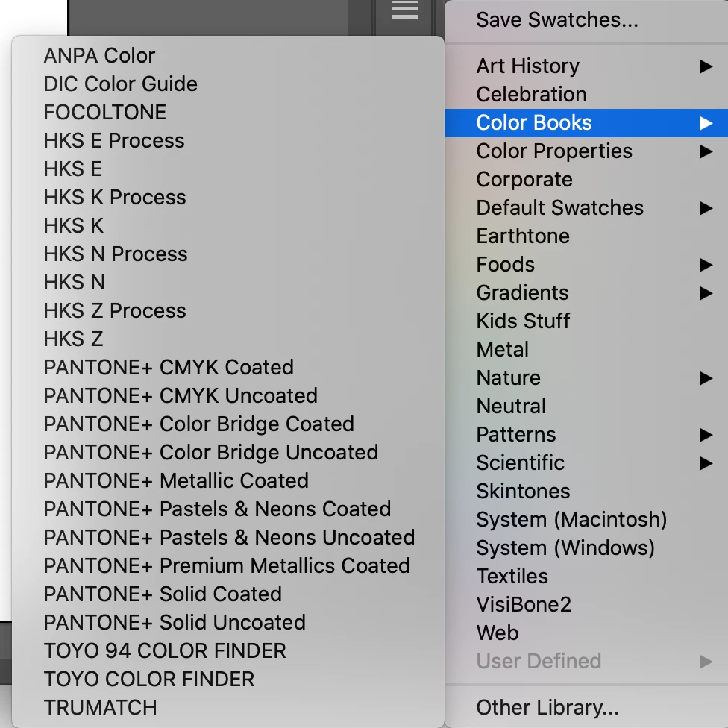Select the Corporate swatch library
Image resolution: width=728 pixels, height=728 pixels.
(x=586, y=180)
